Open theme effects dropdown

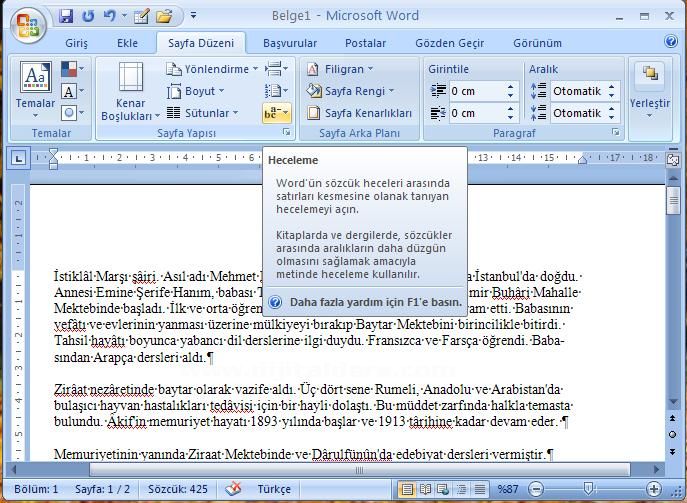tap(72, 113)
